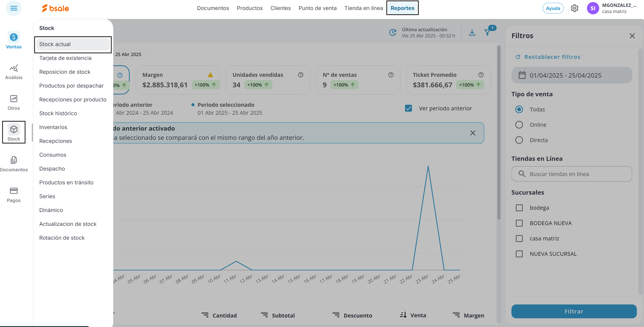The image size is (644, 327).
Task: Click the Margen warning triangle icon
Action: pos(210,75)
